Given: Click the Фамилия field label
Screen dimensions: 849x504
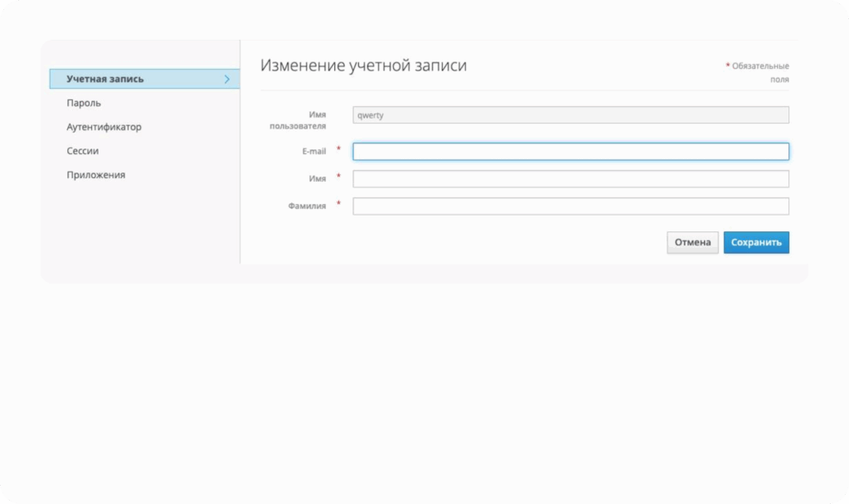Looking at the screenshot, I should (307, 206).
